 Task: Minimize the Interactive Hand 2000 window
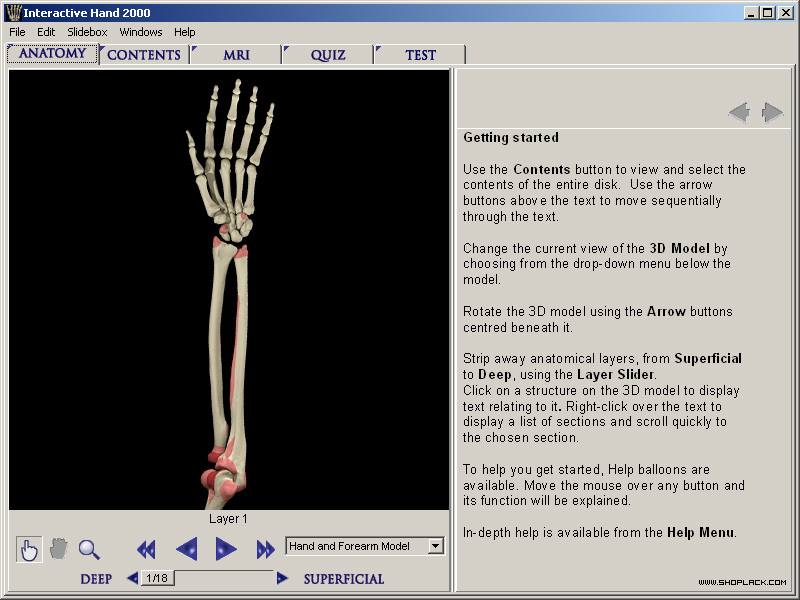(751, 13)
